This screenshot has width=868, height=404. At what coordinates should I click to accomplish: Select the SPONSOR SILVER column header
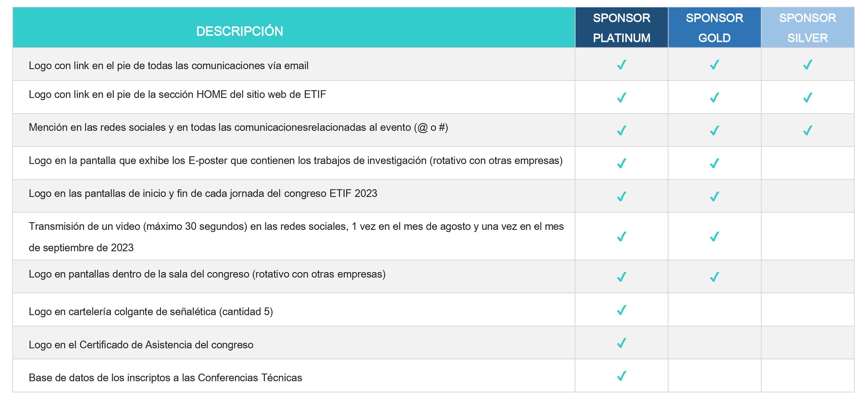pos(807,28)
